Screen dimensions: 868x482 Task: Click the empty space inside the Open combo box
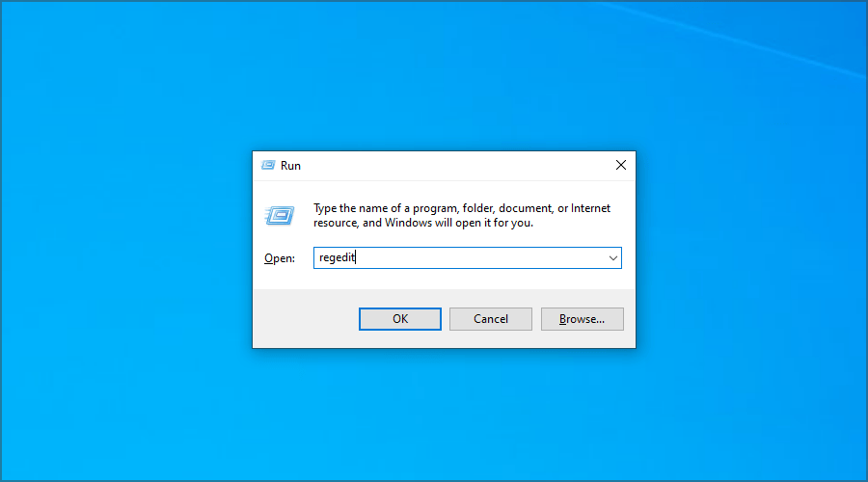tap(482, 258)
